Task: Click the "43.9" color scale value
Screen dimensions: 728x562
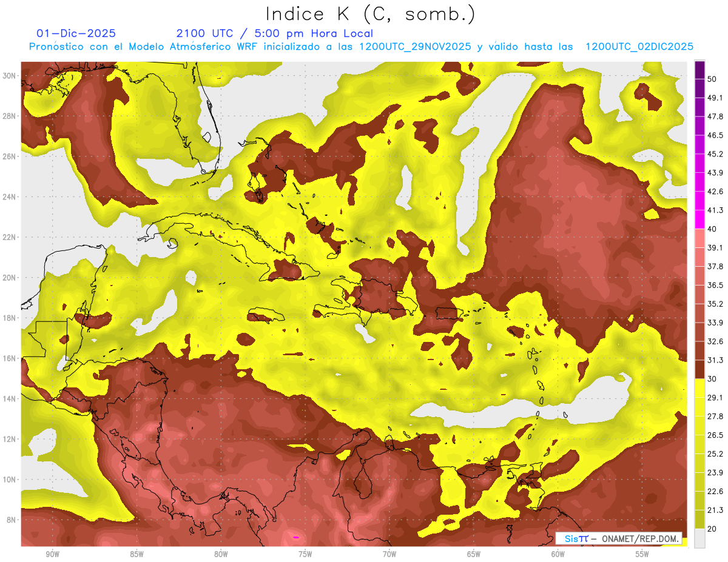Action: [x=715, y=173]
